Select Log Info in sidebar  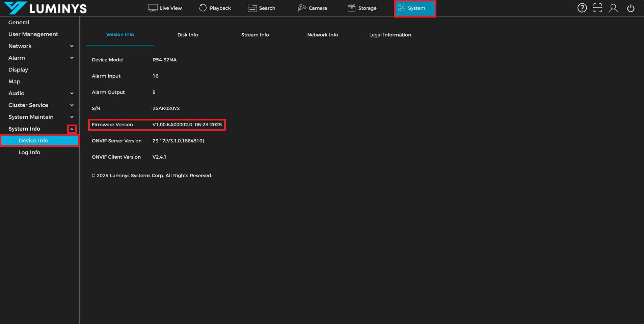point(29,152)
